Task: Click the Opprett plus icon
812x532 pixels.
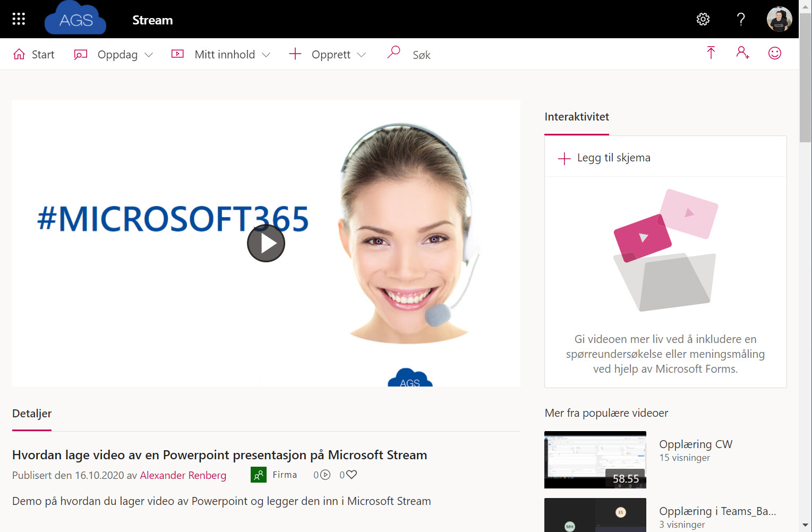Action: click(x=295, y=54)
